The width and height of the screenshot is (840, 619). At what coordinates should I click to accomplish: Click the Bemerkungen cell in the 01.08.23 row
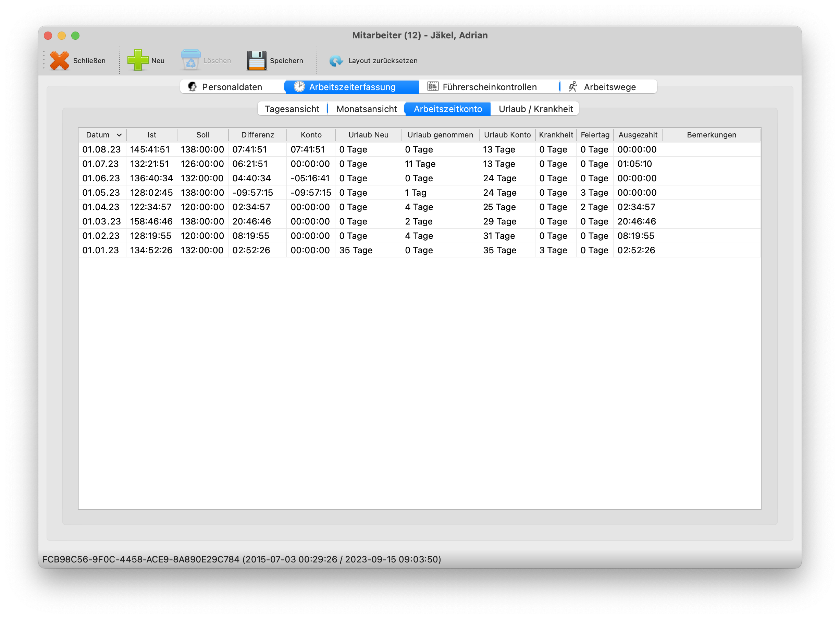(711, 149)
